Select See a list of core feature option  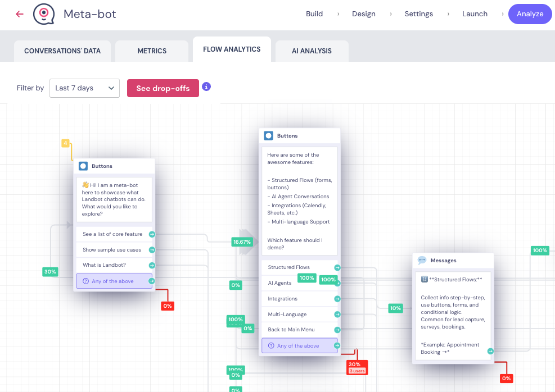click(114, 234)
